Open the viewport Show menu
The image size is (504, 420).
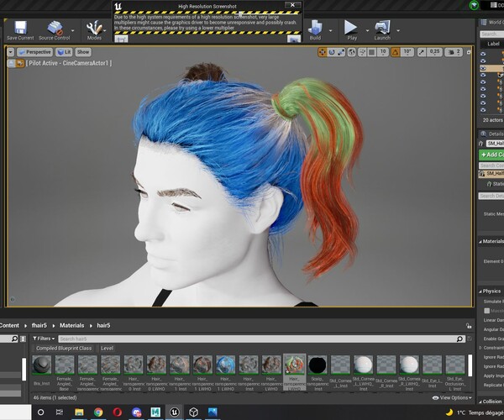[x=83, y=52]
